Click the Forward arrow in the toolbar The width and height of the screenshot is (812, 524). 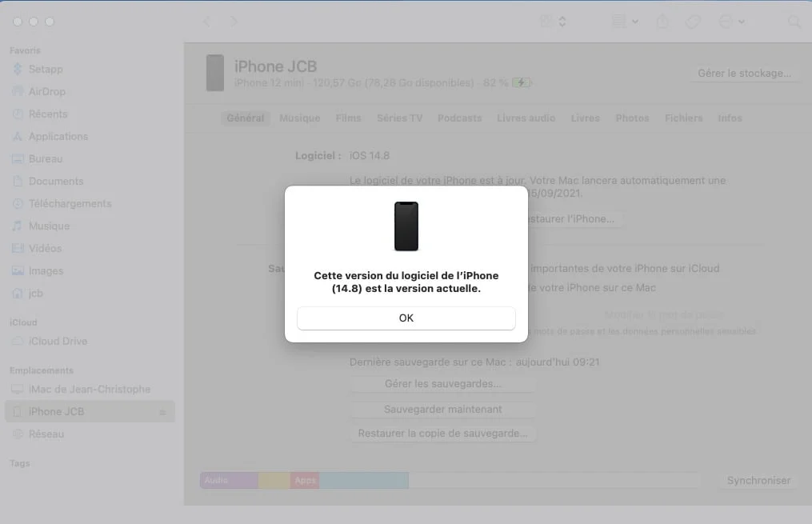click(234, 22)
